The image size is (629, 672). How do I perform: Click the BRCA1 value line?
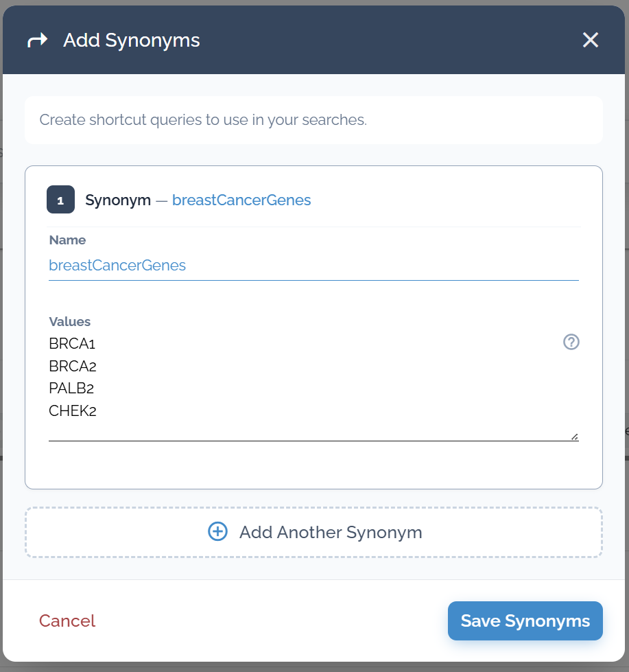tap(67, 343)
